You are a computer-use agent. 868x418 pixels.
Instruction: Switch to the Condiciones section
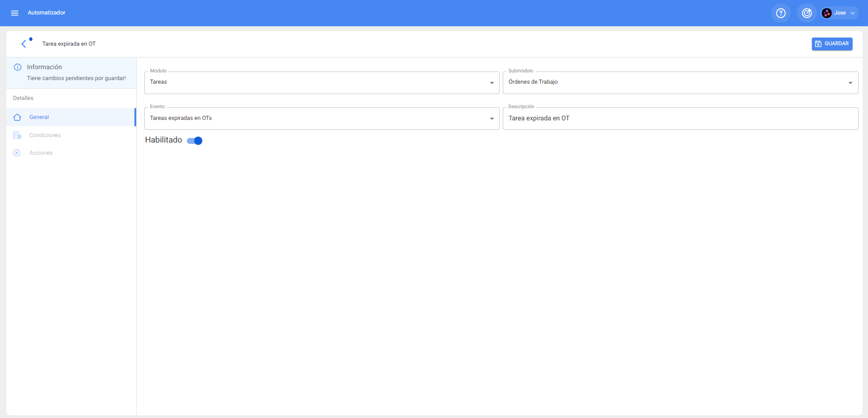tap(45, 135)
